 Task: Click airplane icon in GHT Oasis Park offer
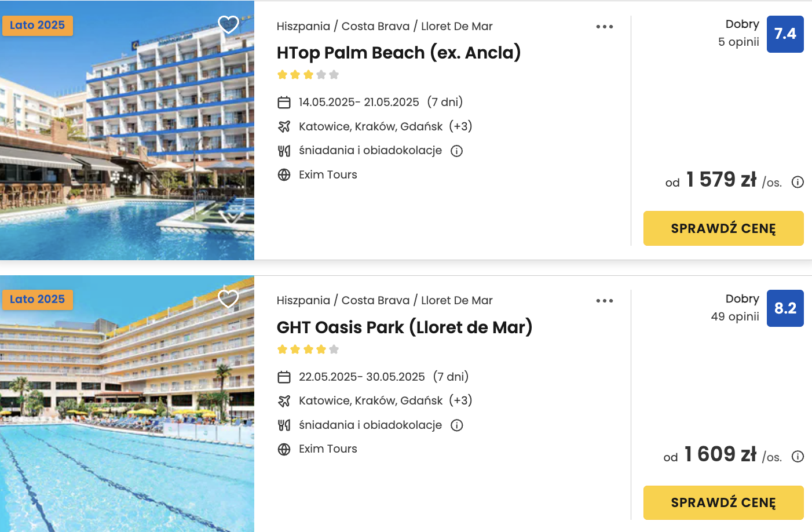tap(284, 401)
